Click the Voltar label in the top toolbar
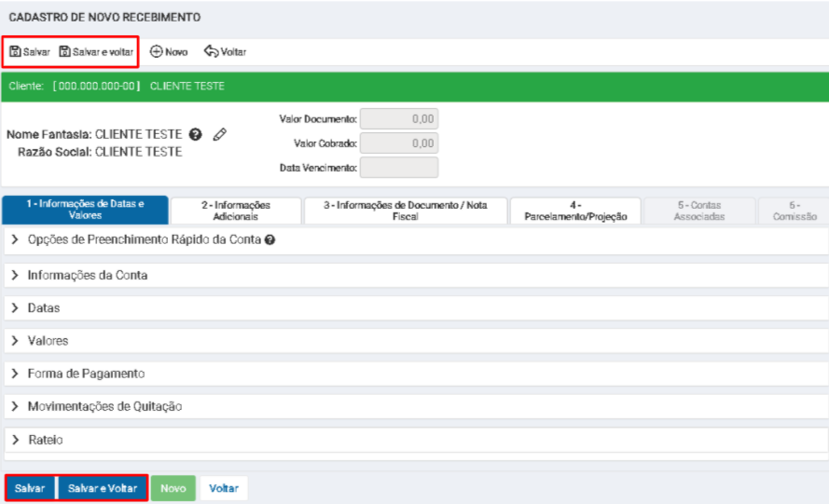The height and width of the screenshot is (504, 829). [234, 52]
